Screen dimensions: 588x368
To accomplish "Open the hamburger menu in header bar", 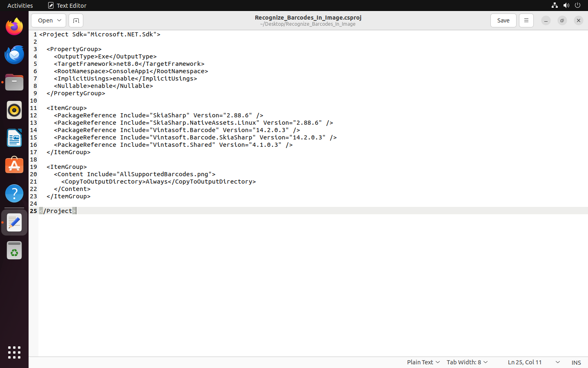I will 526,20.
